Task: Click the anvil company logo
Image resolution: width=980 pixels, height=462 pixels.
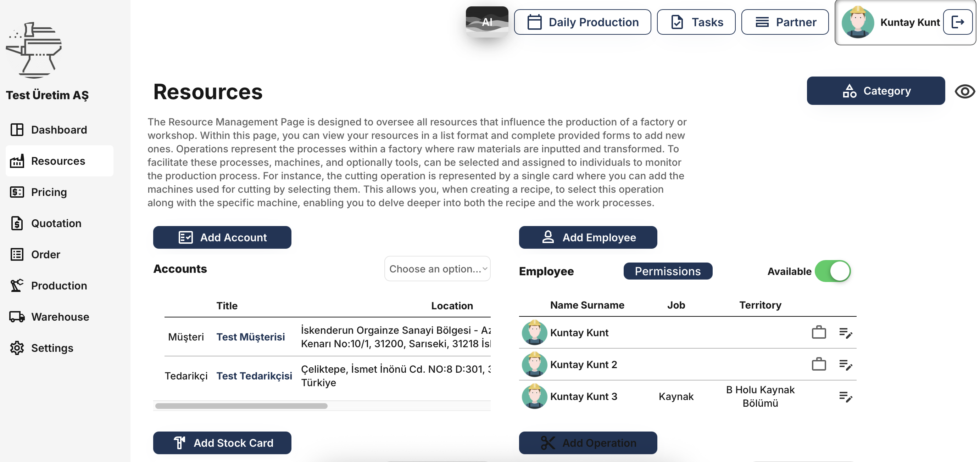Action: point(34,50)
